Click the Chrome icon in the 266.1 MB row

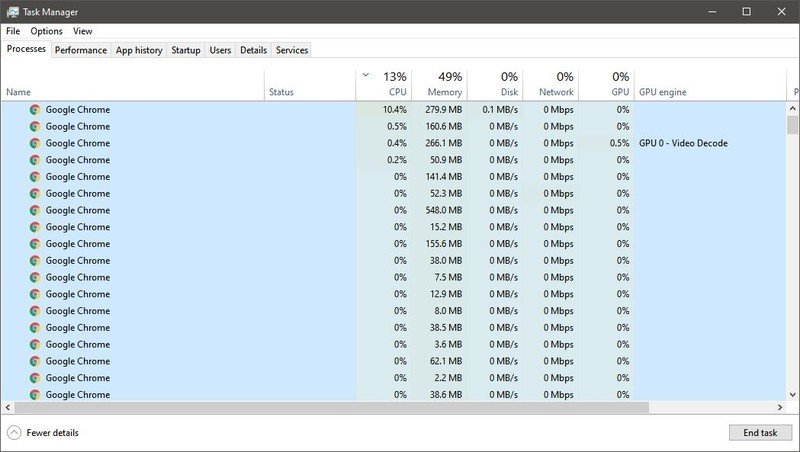(35, 143)
